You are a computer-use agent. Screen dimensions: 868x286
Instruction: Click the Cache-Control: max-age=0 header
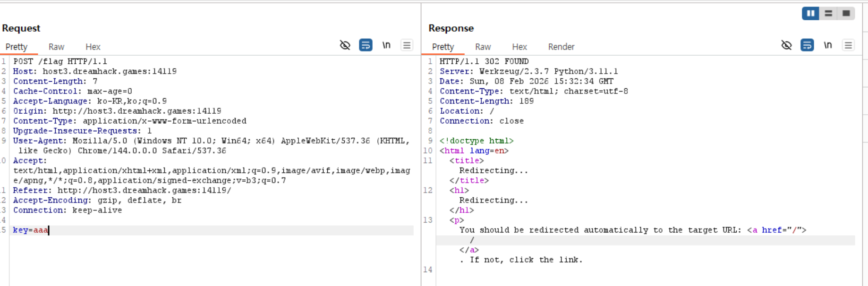point(72,91)
